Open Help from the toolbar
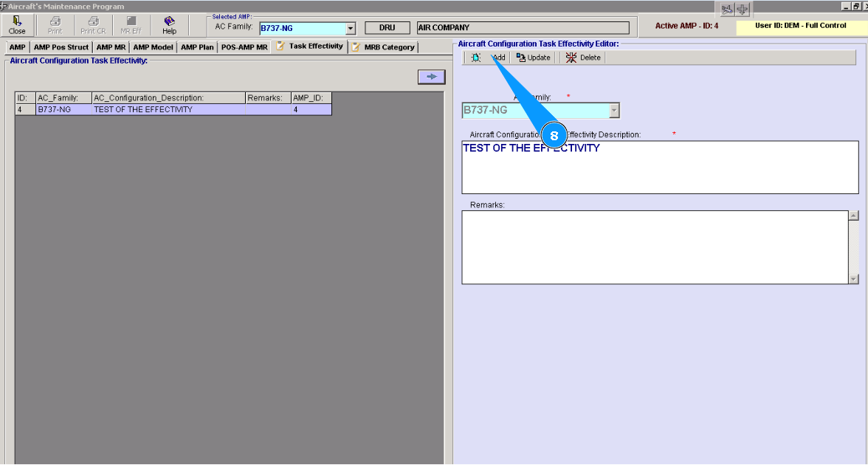 [170, 25]
